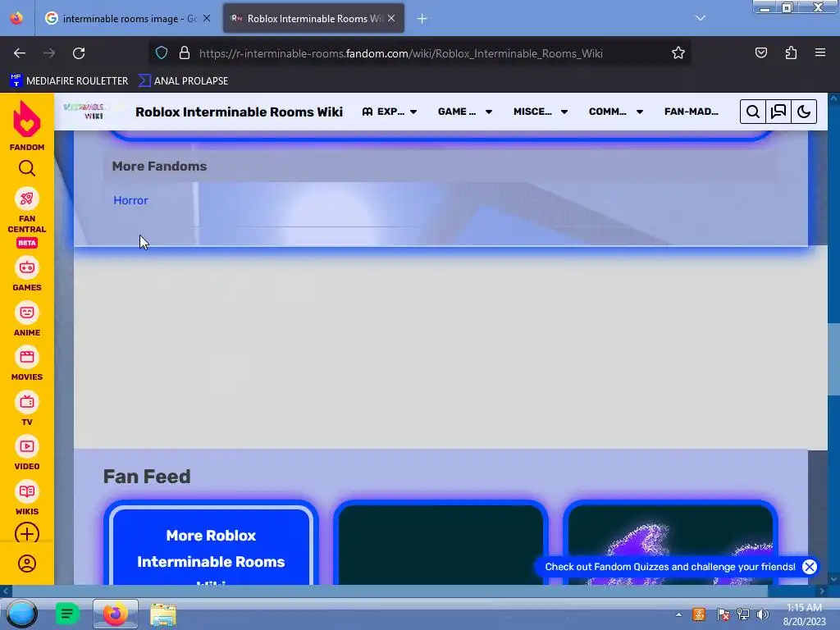The height and width of the screenshot is (630, 840).
Task: Open the Pocket save icon
Action: click(x=760, y=53)
